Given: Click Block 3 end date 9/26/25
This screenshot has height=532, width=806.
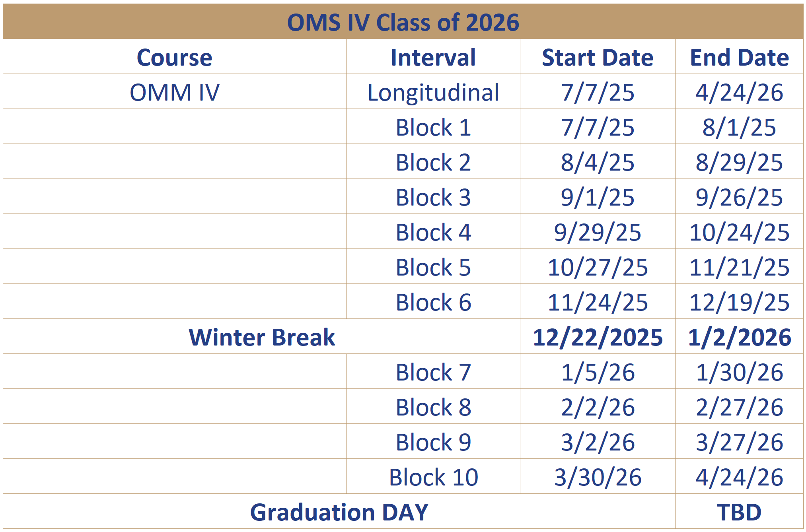Looking at the screenshot, I should click(x=739, y=197).
